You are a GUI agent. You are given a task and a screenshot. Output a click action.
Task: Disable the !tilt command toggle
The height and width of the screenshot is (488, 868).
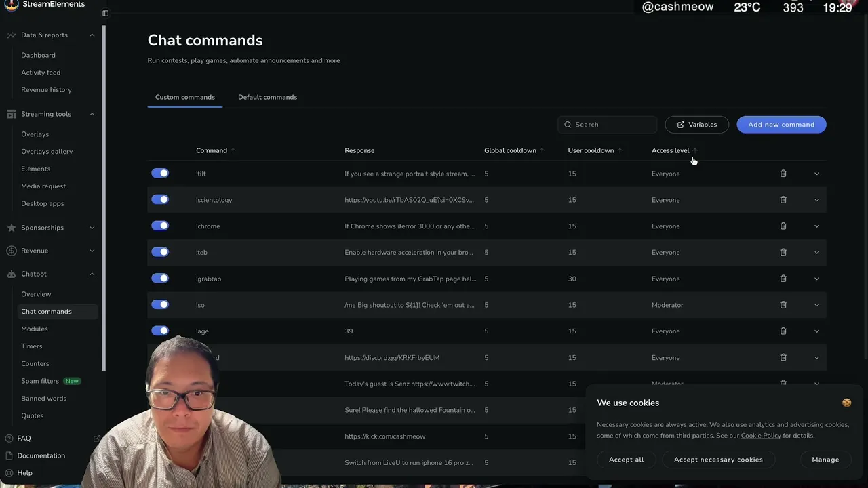(160, 174)
